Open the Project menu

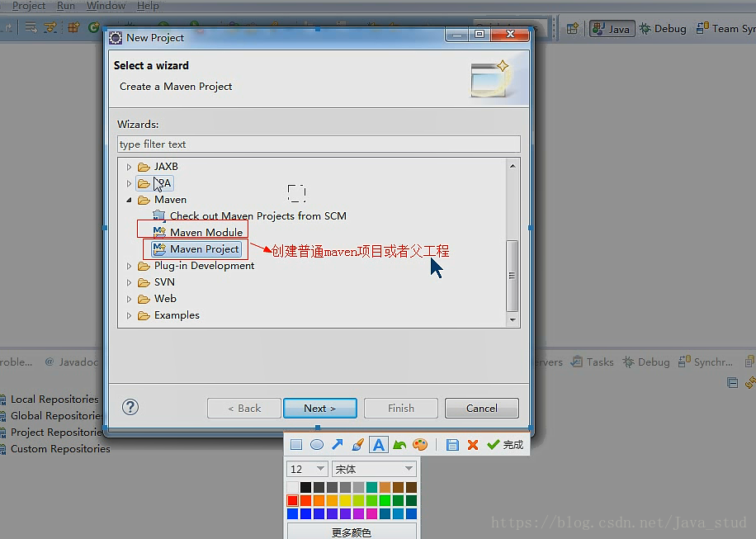pyautogui.click(x=28, y=6)
